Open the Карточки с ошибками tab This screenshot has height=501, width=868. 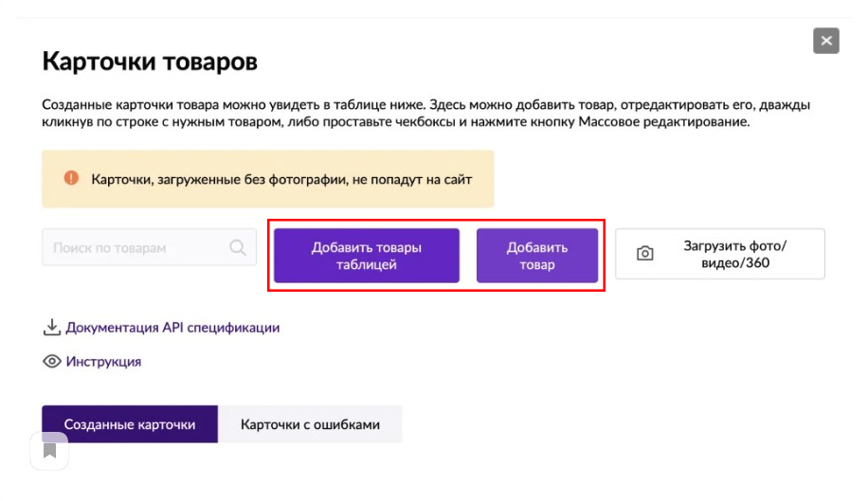[x=310, y=424]
